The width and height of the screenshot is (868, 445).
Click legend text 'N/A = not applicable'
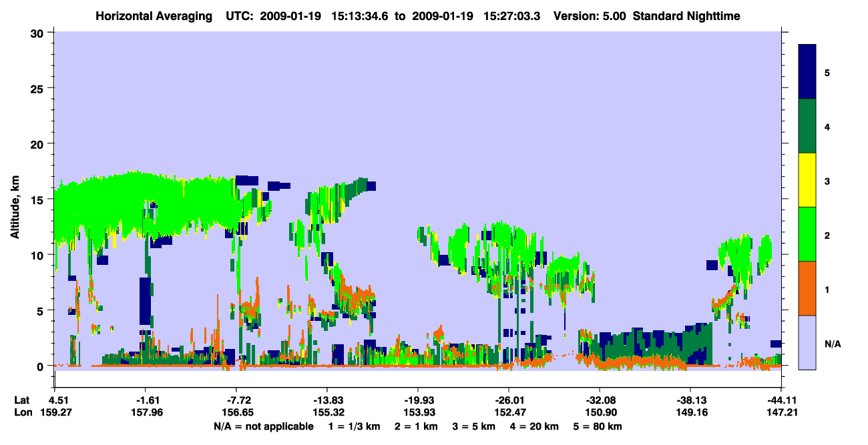point(263,426)
